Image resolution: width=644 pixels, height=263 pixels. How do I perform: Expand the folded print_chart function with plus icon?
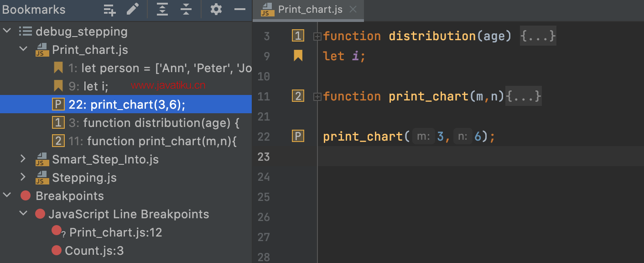pyautogui.click(x=317, y=96)
